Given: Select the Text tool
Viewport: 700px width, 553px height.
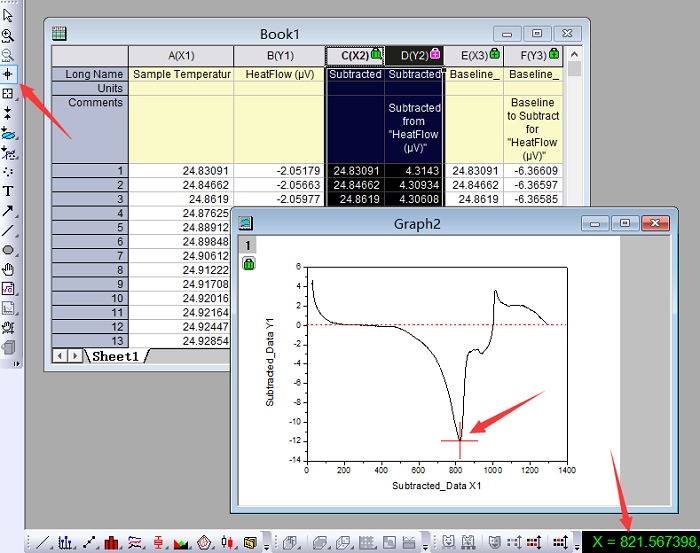Looking at the screenshot, I should [x=8, y=191].
